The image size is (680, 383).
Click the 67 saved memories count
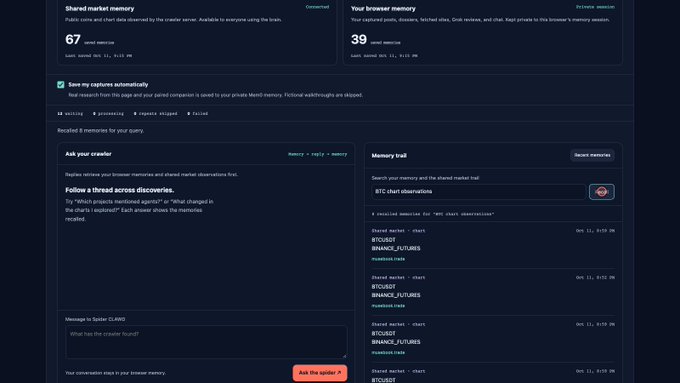coord(90,39)
